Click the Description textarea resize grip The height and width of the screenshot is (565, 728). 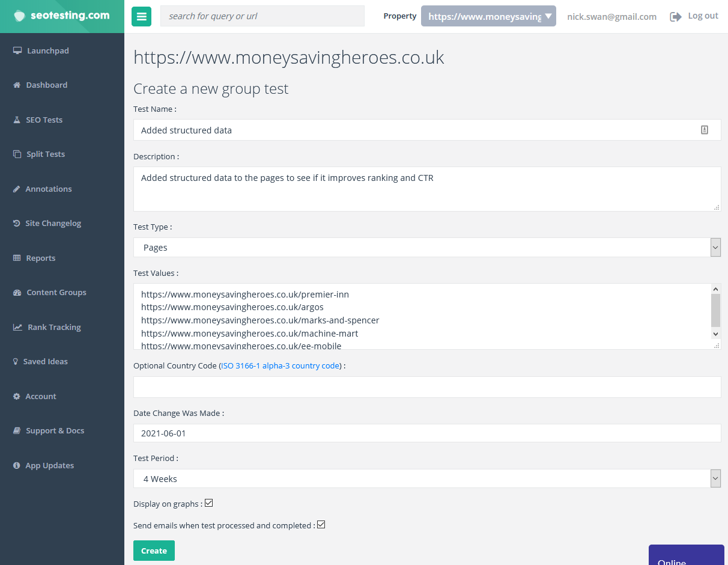717,207
